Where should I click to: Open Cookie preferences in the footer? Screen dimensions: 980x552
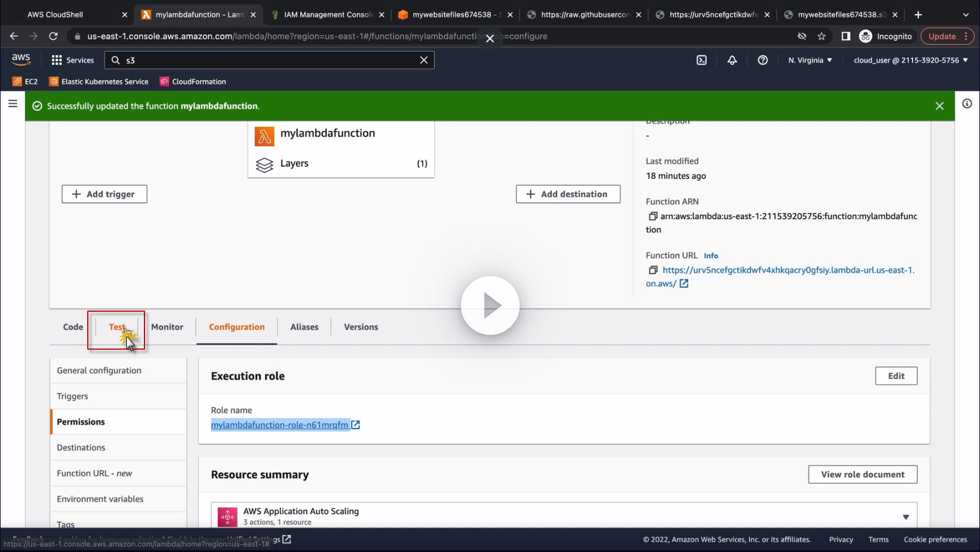pos(935,540)
